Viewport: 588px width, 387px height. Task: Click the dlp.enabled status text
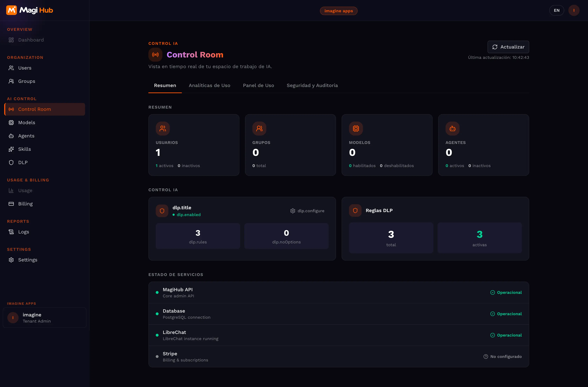(x=188, y=215)
